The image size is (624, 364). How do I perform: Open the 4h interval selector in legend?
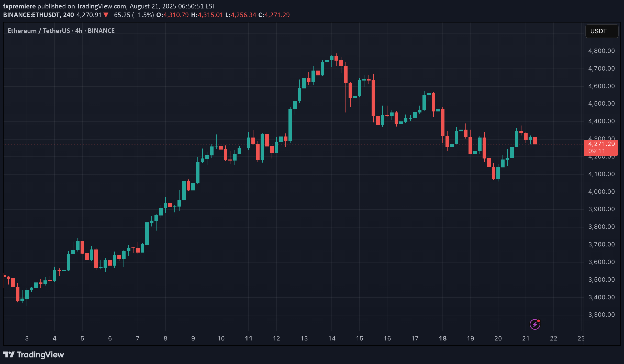pyautogui.click(x=78, y=30)
